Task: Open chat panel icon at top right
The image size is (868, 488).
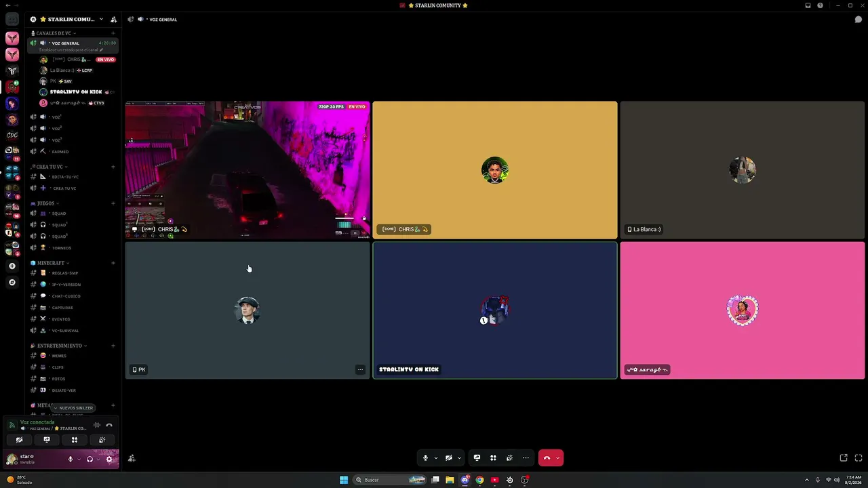Action: 858,20
